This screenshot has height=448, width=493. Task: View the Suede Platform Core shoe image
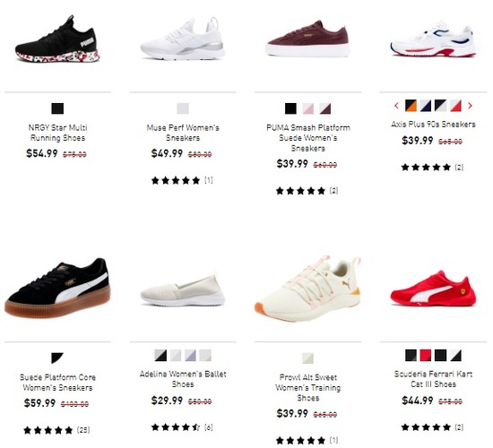point(57,288)
